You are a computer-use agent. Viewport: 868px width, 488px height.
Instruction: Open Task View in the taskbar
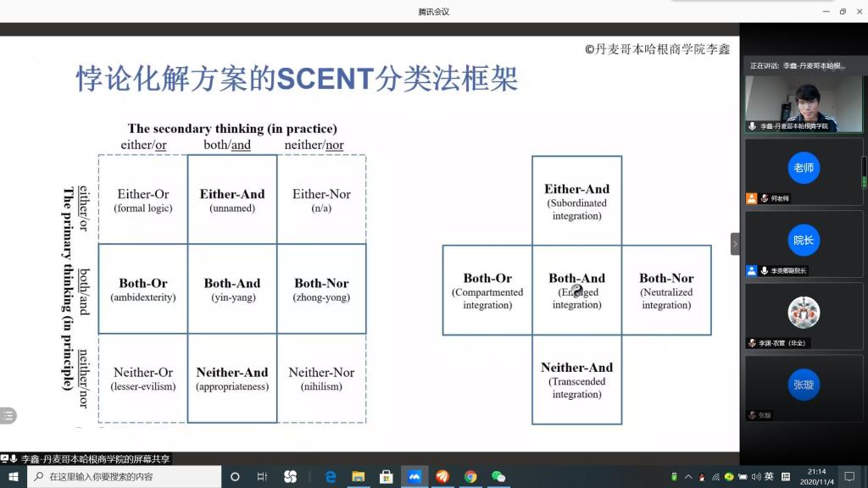[262, 477]
